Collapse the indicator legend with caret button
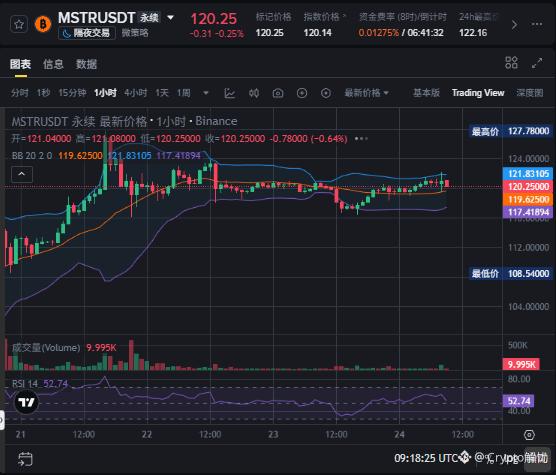This screenshot has width=556, height=475. pos(22,174)
